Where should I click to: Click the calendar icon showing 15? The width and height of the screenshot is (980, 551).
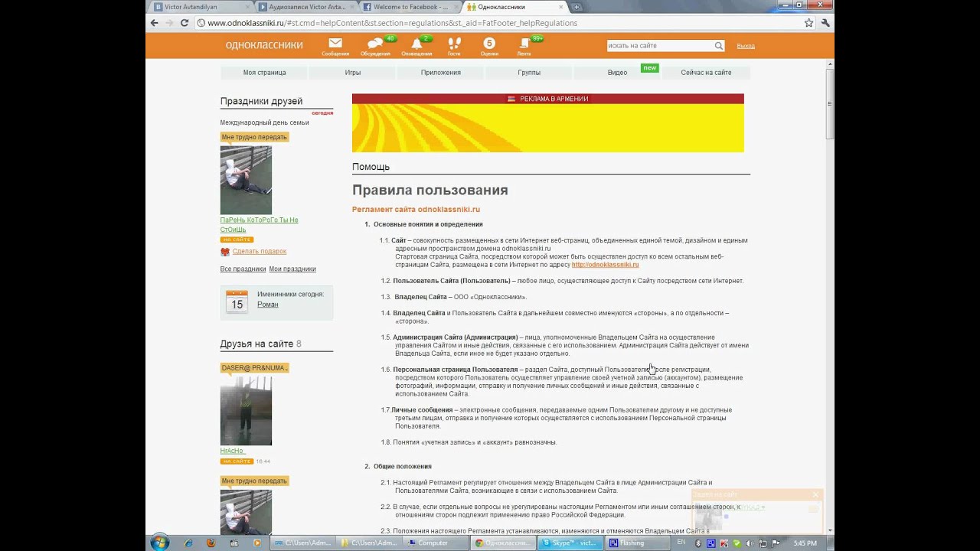click(237, 302)
